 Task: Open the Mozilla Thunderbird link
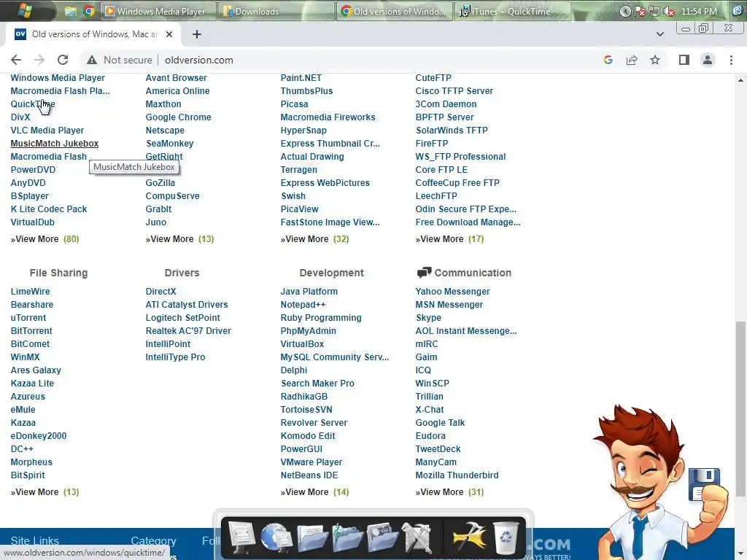point(457,475)
